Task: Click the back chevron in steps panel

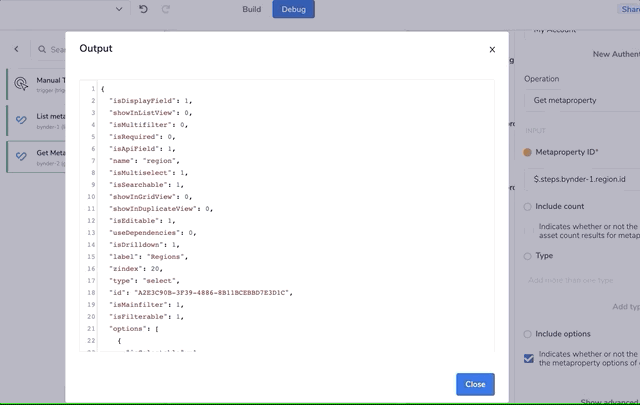Action: click(x=17, y=49)
